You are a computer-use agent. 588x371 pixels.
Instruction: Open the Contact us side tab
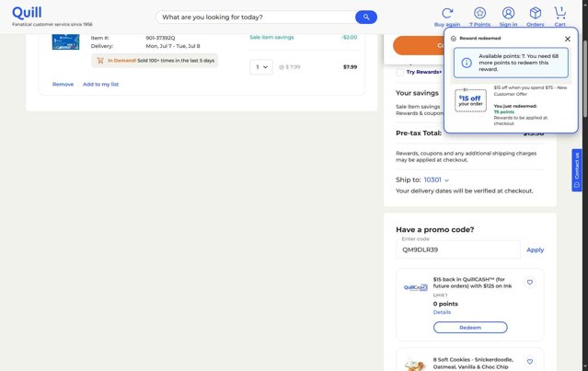coord(576,170)
